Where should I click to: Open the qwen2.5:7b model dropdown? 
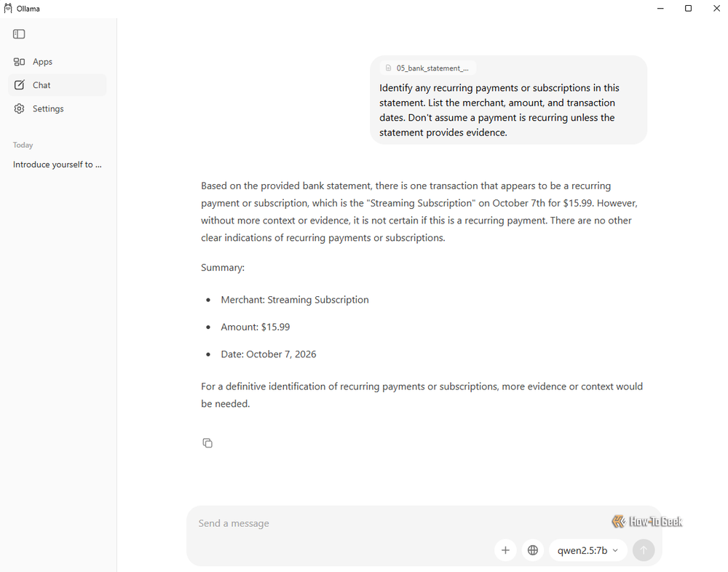pos(587,550)
